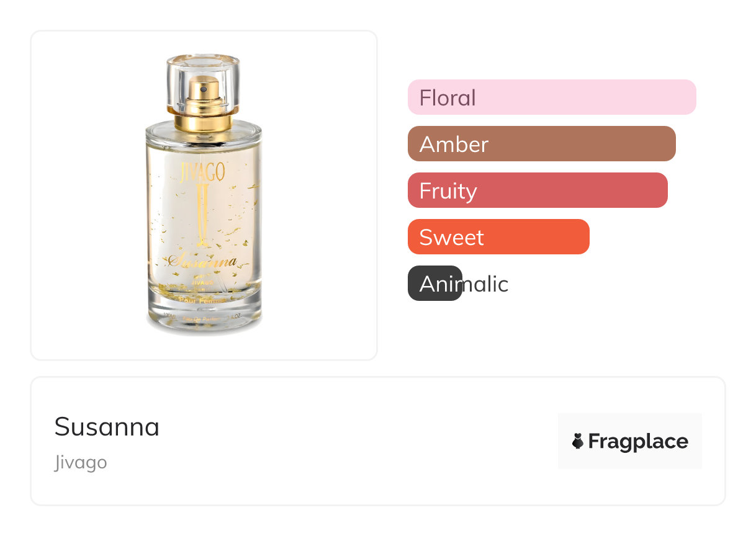Open the Jivago brand name link

[81, 462]
